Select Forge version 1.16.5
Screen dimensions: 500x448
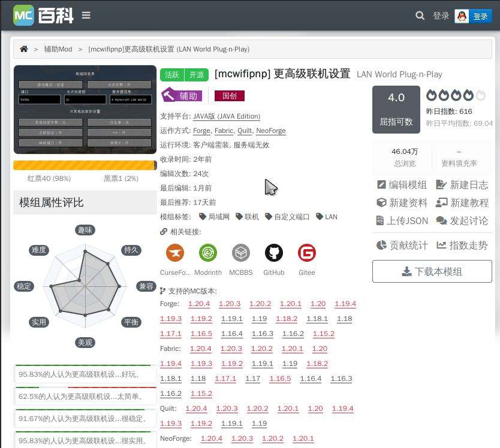coord(201,334)
